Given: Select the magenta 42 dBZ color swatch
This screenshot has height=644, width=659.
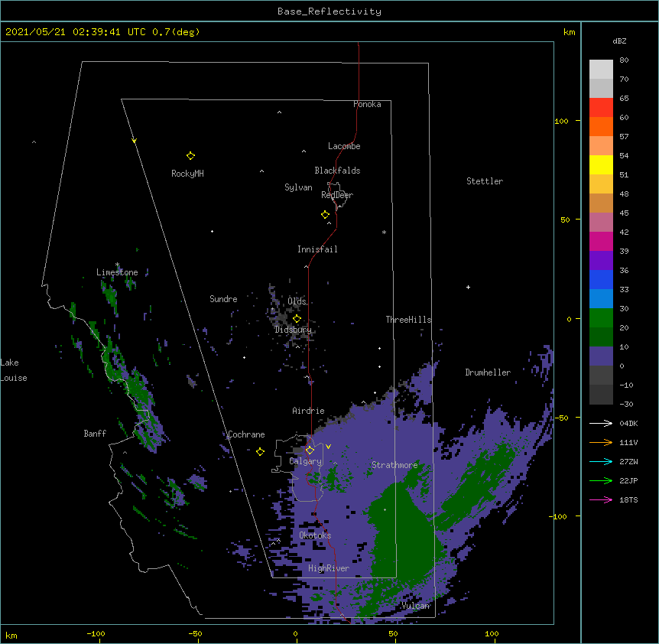Looking at the screenshot, I should coord(601,241).
